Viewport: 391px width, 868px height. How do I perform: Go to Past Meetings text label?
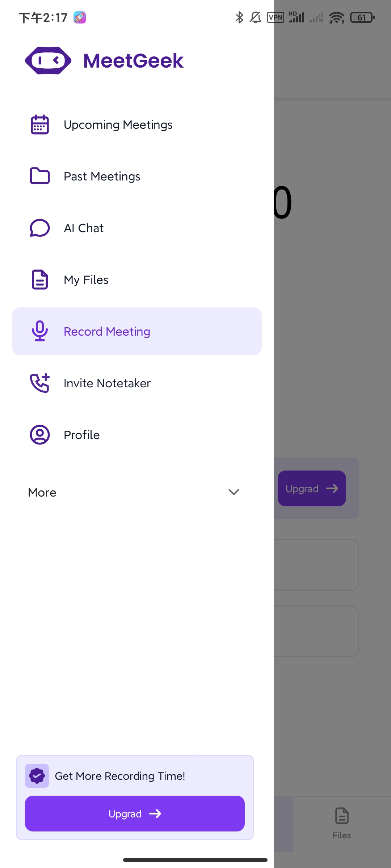coord(102,176)
